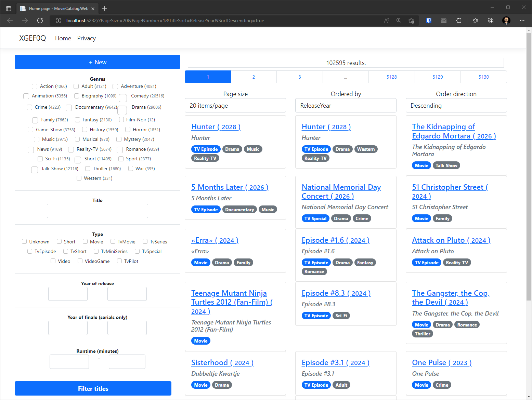Open the browser settings ellipsis menu
This screenshot has width=532, height=400.
point(522,21)
